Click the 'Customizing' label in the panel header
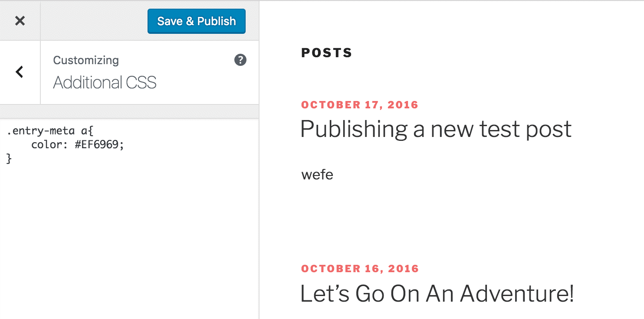644x319 pixels. (86, 60)
